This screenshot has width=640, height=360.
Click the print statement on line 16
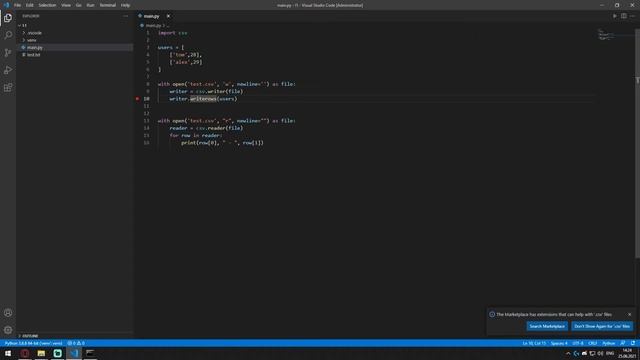click(222, 143)
